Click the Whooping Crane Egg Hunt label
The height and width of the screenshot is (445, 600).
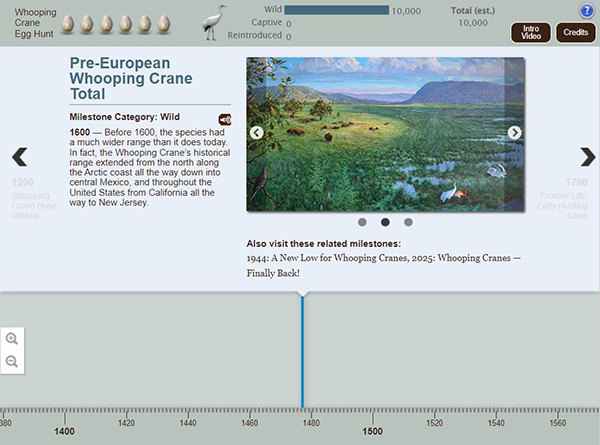(35, 23)
